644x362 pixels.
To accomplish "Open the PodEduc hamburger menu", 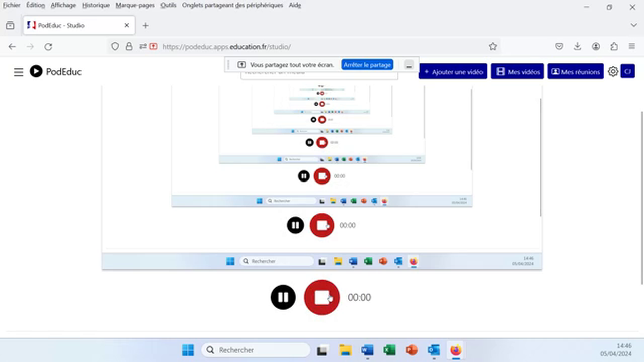I will click(19, 72).
